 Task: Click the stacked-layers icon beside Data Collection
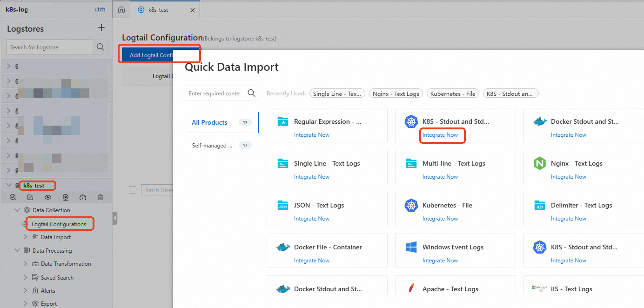coord(27,210)
